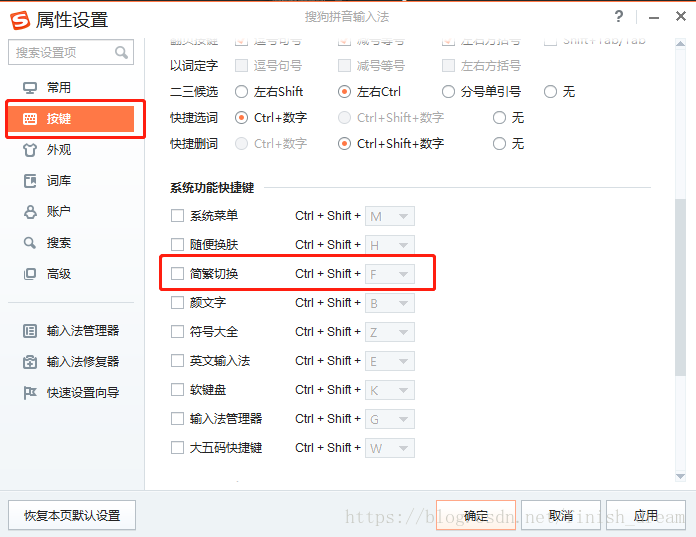Open the 颜文字 key dropdown showing B
This screenshot has height=537, width=696.
[x=390, y=303]
